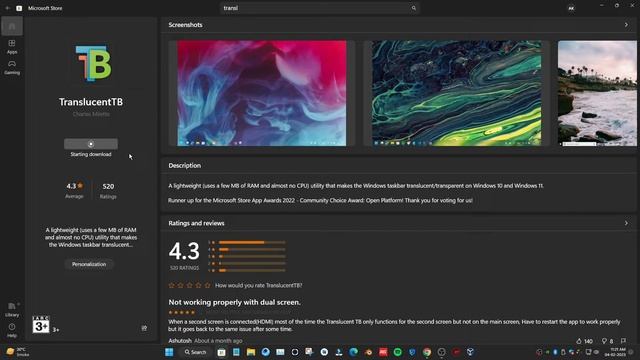
Task: Open the user profile avatar
Action: [x=571, y=8]
